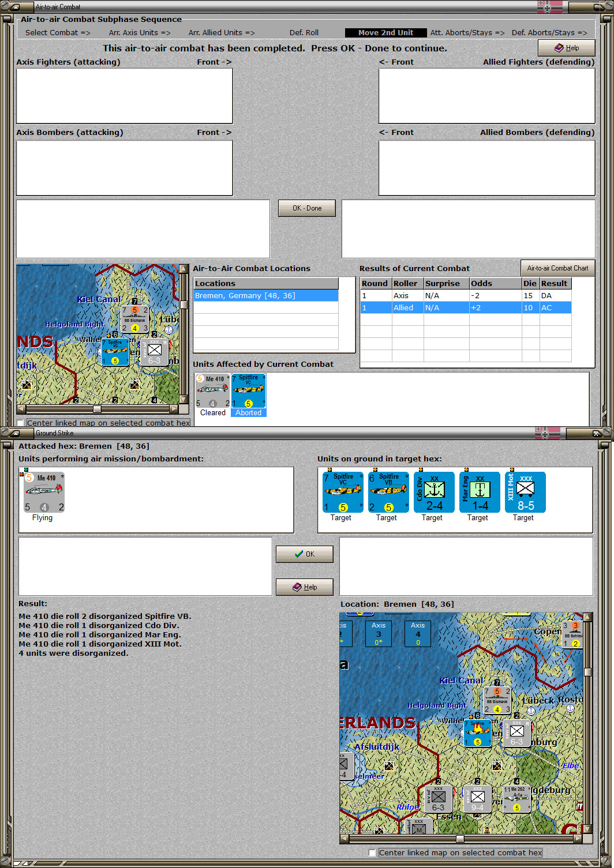
Task: Click Att. Aborts/Stays subphase step
Action: click(467, 33)
